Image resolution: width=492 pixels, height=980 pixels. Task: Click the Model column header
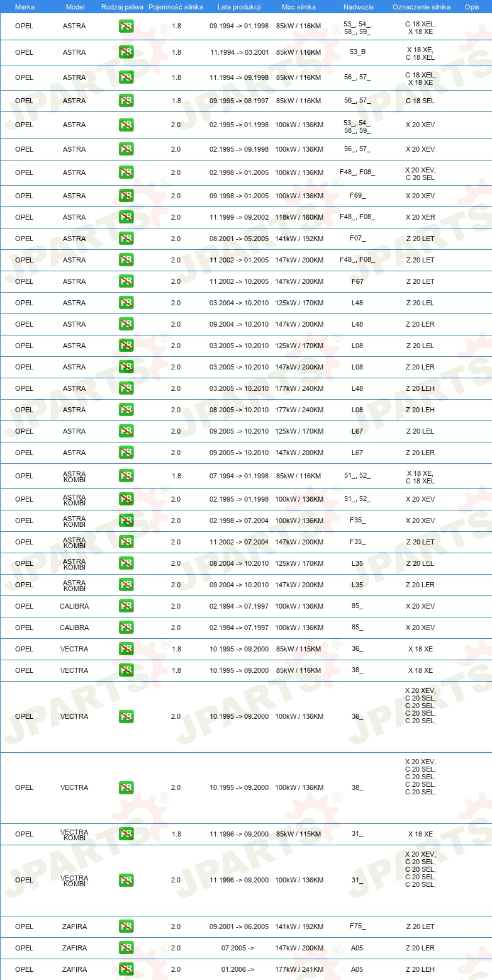(x=75, y=7)
